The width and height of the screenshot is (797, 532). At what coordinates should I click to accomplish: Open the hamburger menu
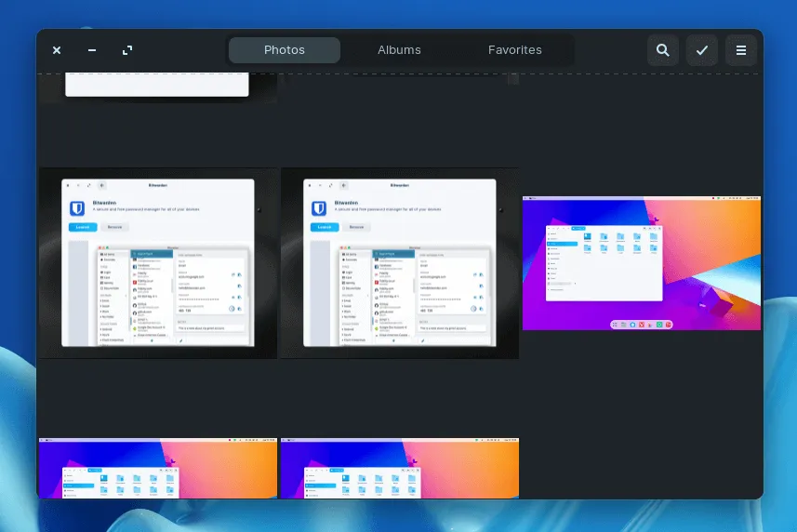[x=740, y=50]
